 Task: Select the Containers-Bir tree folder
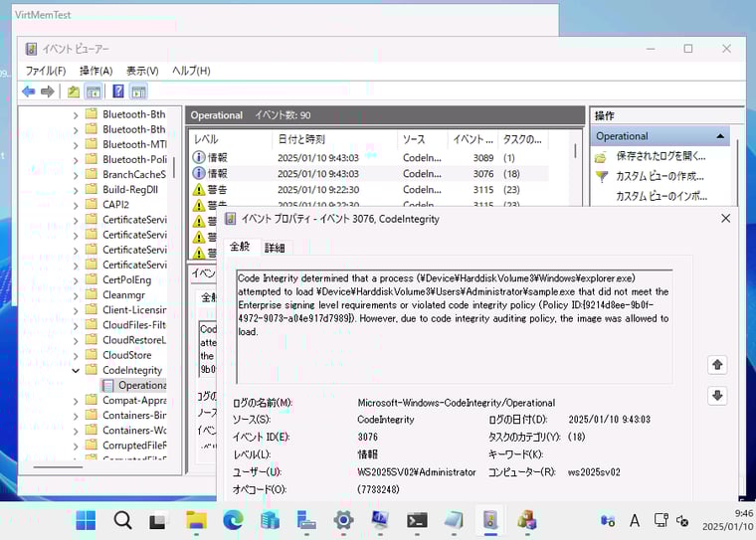click(134, 415)
